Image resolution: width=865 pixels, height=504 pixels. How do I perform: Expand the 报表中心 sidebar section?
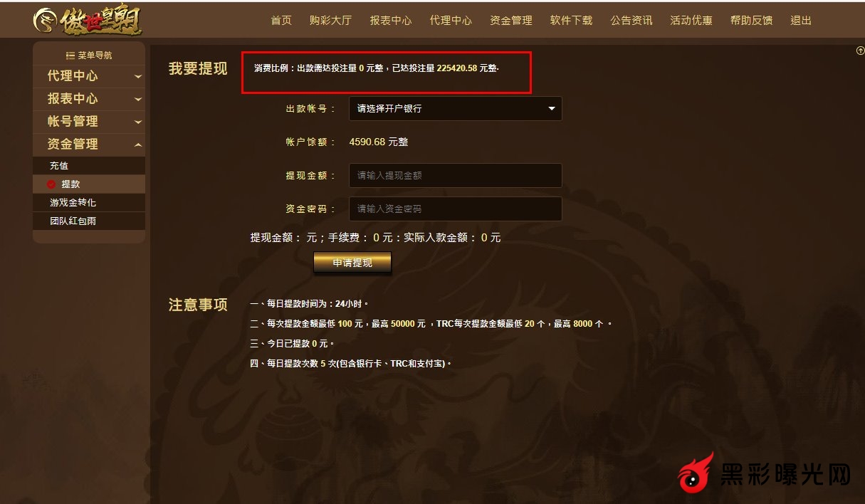tap(89, 99)
